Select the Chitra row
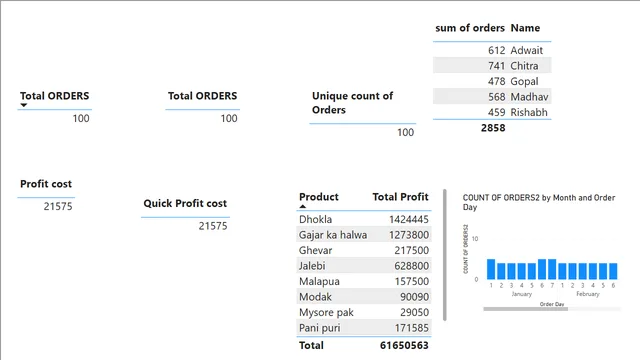The width and height of the screenshot is (640, 360). [492, 66]
